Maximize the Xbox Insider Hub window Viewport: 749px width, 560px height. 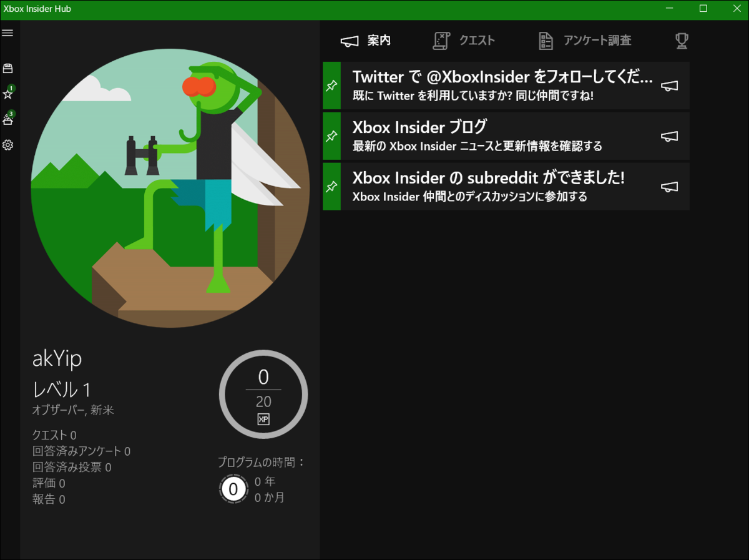point(703,9)
